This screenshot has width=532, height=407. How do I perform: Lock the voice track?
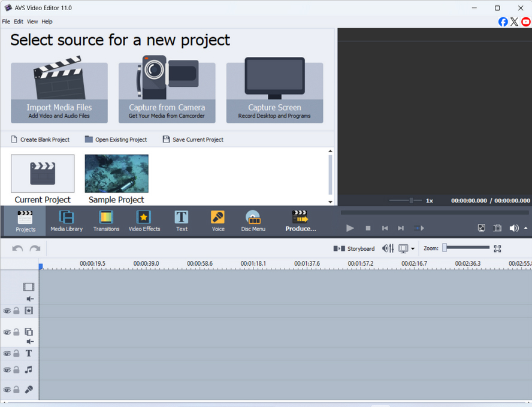coord(16,390)
